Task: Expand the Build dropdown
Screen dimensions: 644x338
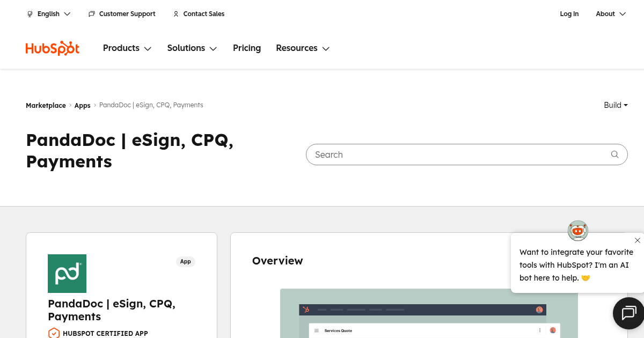Action: [616, 105]
